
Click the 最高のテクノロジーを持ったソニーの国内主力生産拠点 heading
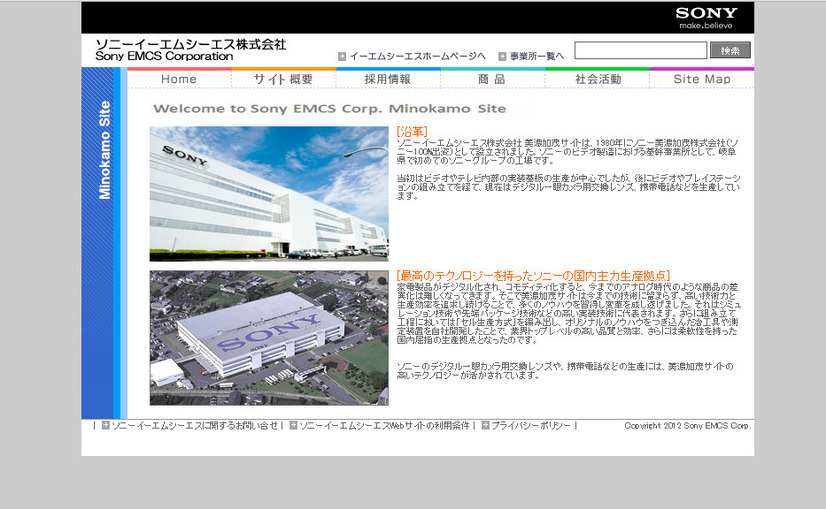point(533,276)
